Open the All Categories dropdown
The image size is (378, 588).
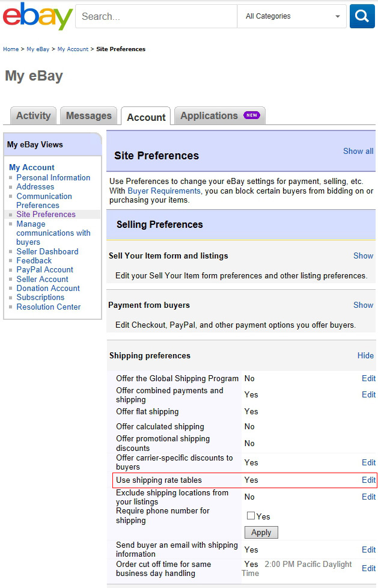291,16
